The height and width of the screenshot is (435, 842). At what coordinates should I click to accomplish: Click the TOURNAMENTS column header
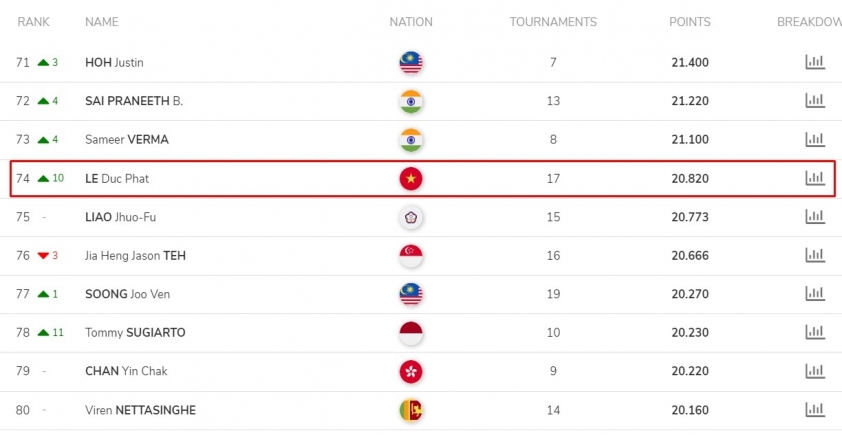click(x=553, y=22)
